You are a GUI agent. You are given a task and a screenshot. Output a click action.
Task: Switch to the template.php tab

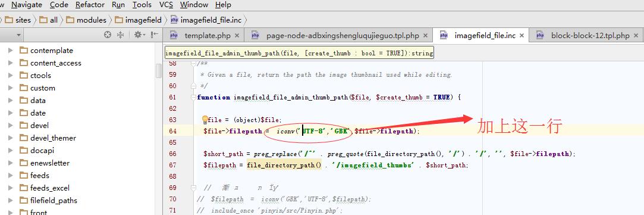tap(208, 36)
